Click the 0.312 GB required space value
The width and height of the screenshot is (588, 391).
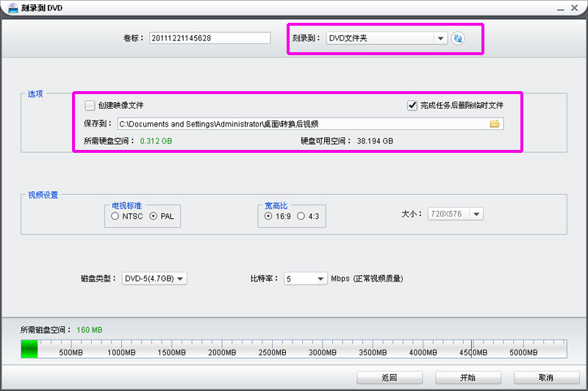pyautogui.click(x=156, y=141)
